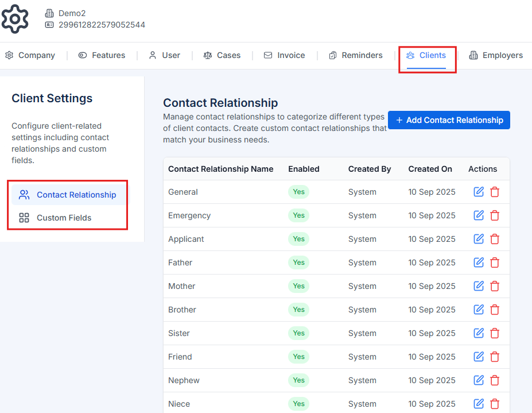The height and width of the screenshot is (413, 532).
Task: Click the large settings gear icon
Action: point(14,19)
